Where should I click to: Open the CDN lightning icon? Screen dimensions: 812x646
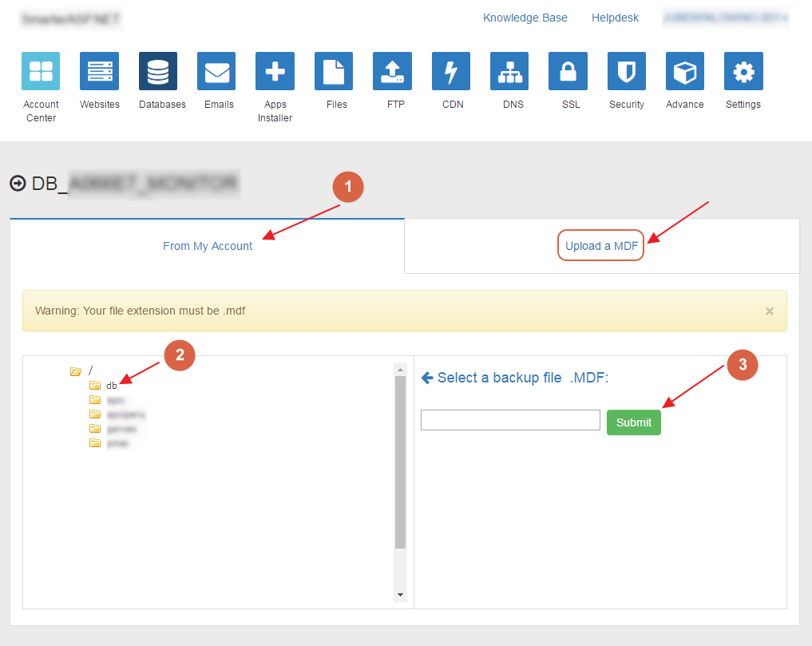pos(451,71)
